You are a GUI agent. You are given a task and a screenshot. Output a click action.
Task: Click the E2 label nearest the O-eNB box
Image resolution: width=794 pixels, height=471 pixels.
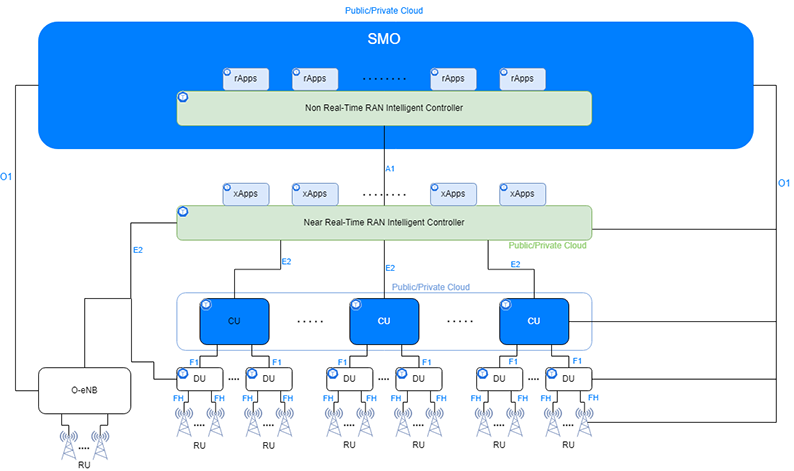point(138,250)
